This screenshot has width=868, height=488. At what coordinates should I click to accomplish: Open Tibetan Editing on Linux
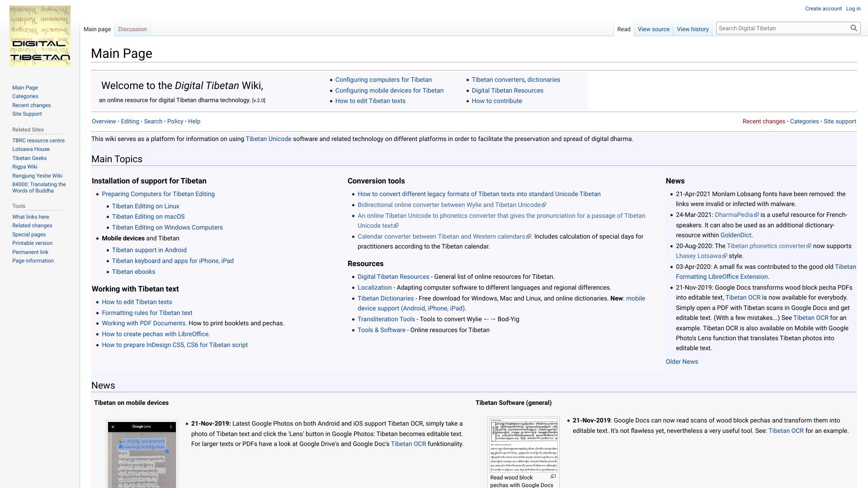pos(146,206)
